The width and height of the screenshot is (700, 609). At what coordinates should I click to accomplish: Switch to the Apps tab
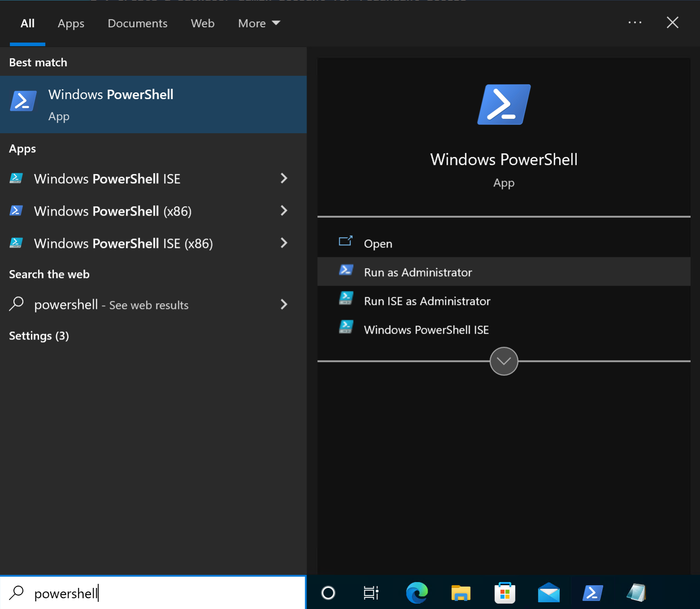(x=70, y=23)
